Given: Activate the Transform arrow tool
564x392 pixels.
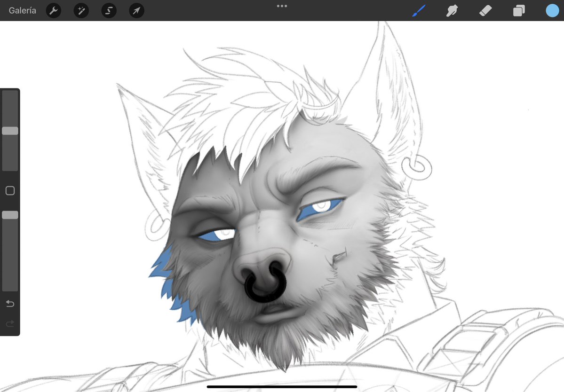Looking at the screenshot, I should [x=137, y=10].
